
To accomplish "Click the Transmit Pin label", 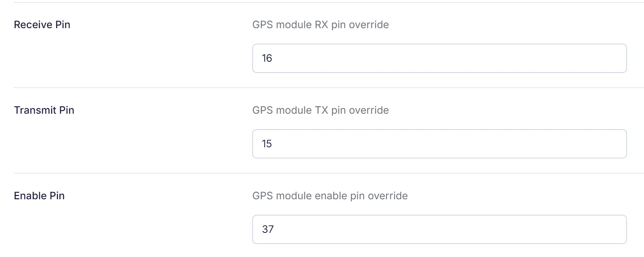I will tap(44, 110).
